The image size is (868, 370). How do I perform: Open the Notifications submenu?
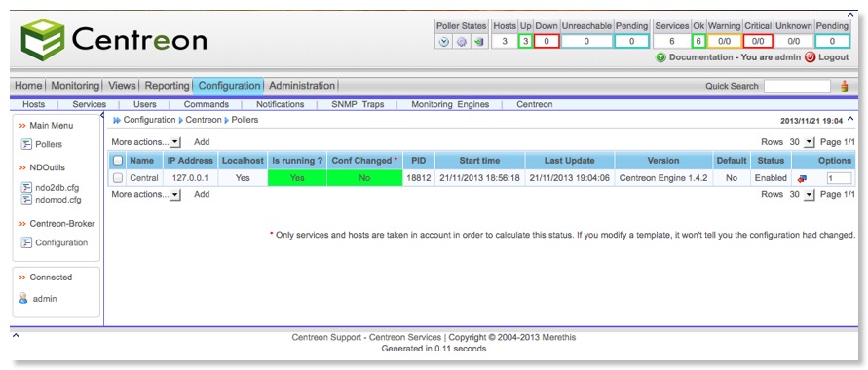(x=281, y=104)
